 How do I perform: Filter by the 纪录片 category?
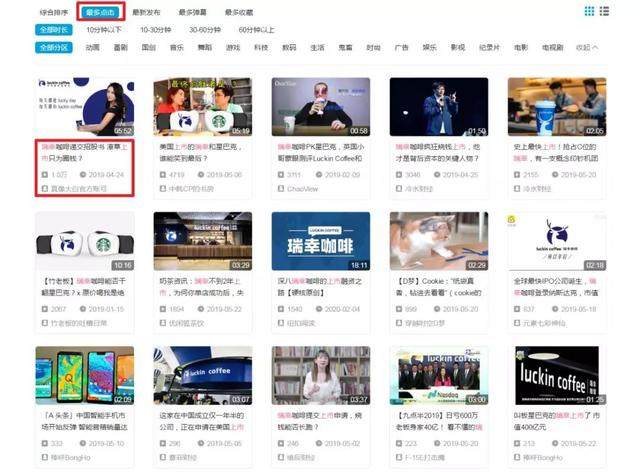489,47
